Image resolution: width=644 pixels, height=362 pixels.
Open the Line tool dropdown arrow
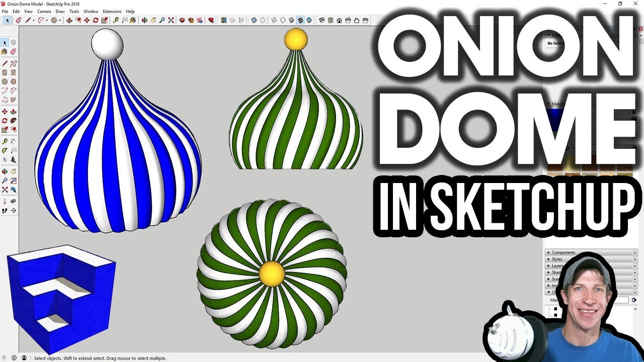click(34, 20)
